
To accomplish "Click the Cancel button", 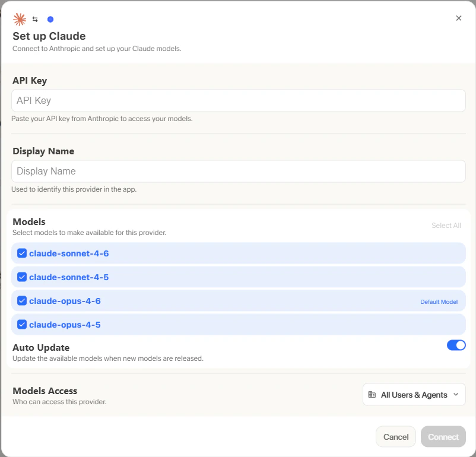I will pyautogui.click(x=395, y=437).
